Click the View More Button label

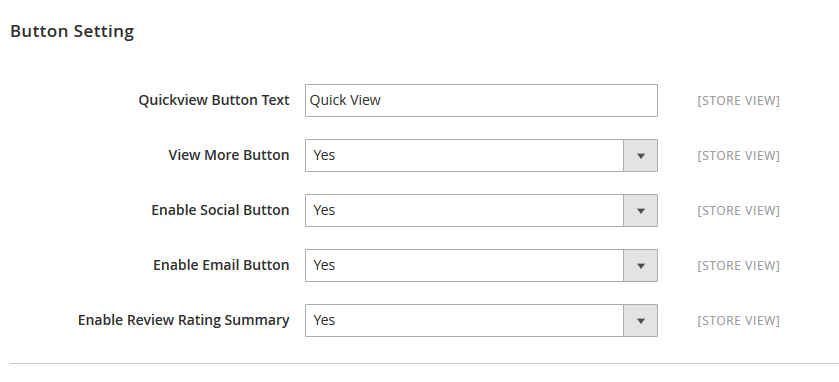pyautogui.click(x=229, y=155)
